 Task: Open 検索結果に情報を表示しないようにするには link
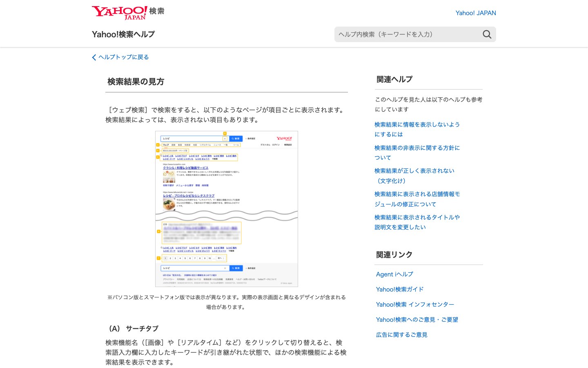coord(417,129)
